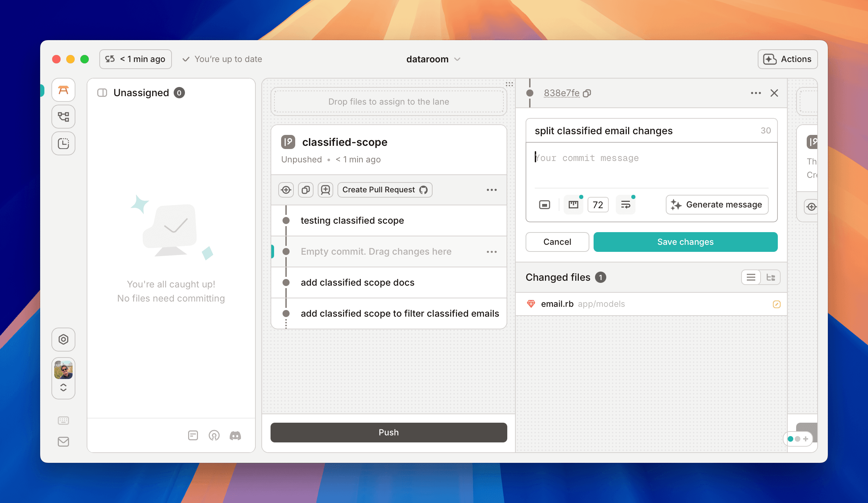The image size is (868, 503).
Task: Toggle the text wrap option
Action: click(x=626, y=205)
